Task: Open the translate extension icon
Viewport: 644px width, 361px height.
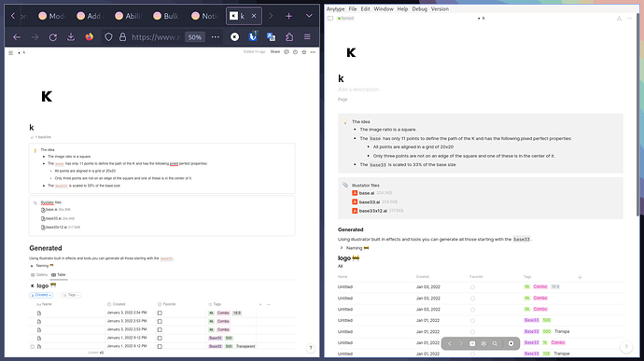Action: [x=271, y=37]
